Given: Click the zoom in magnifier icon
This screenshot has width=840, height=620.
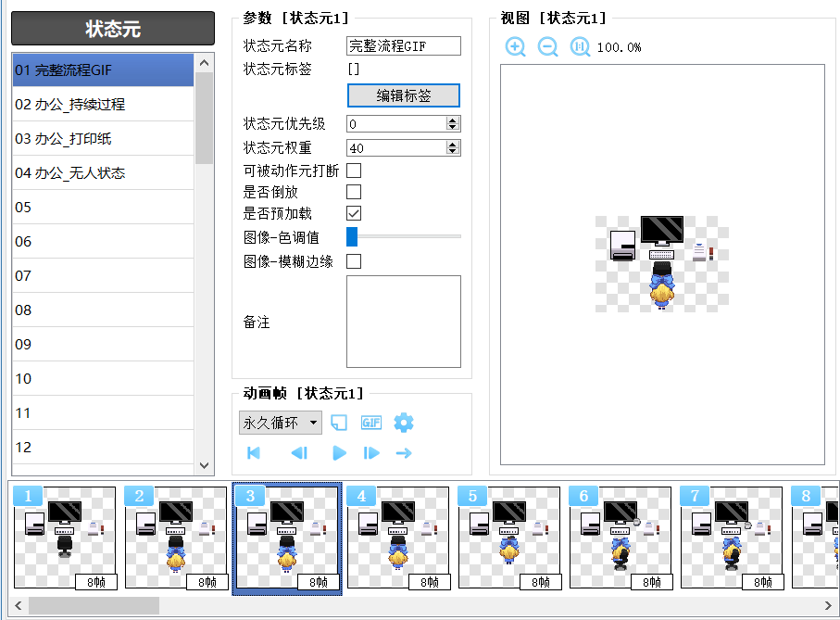Looking at the screenshot, I should (x=516, y=47).
